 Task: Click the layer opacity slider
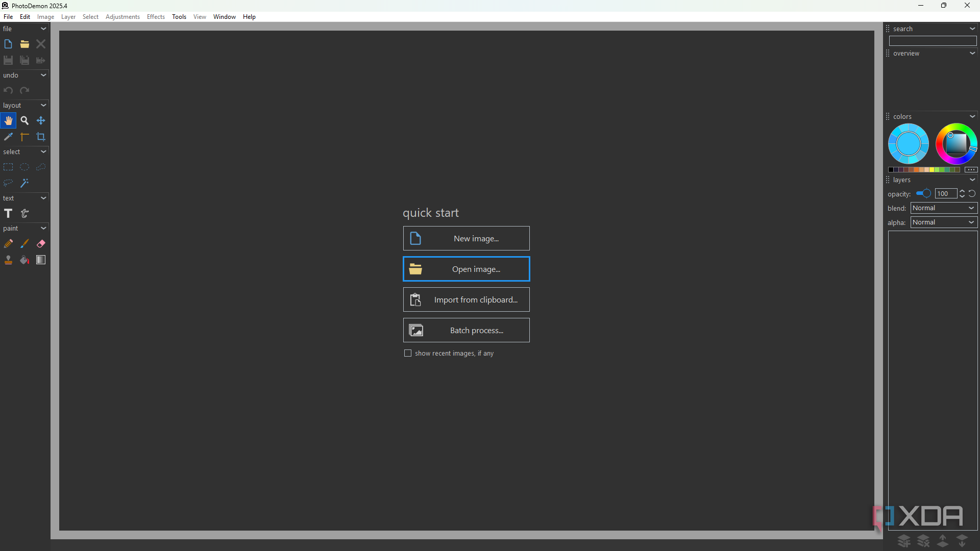tap(923, 194)
